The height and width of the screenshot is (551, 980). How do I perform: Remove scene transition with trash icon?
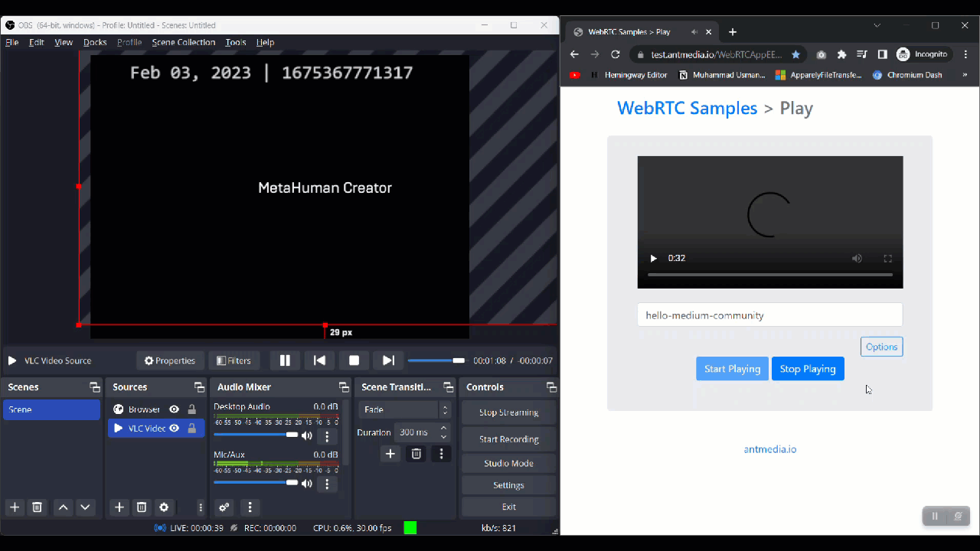416,454
